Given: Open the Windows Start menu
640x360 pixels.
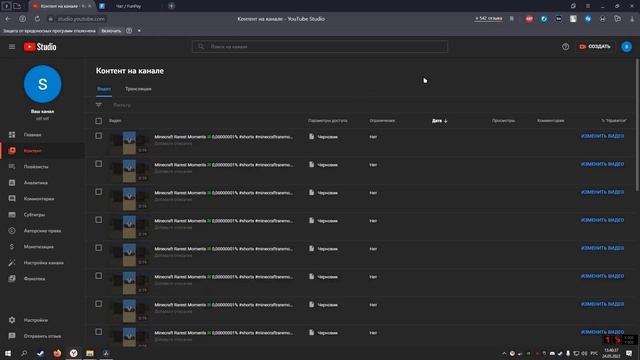Looking at the screenshot, I should pyautogui.click(x=8, y=353).
